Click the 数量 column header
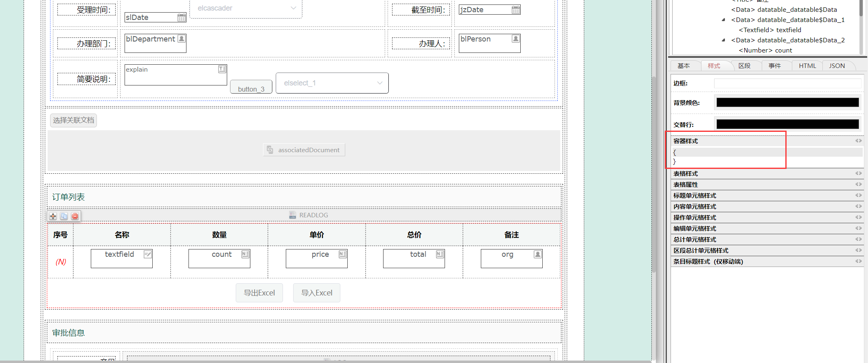 [x=219, y=235]
